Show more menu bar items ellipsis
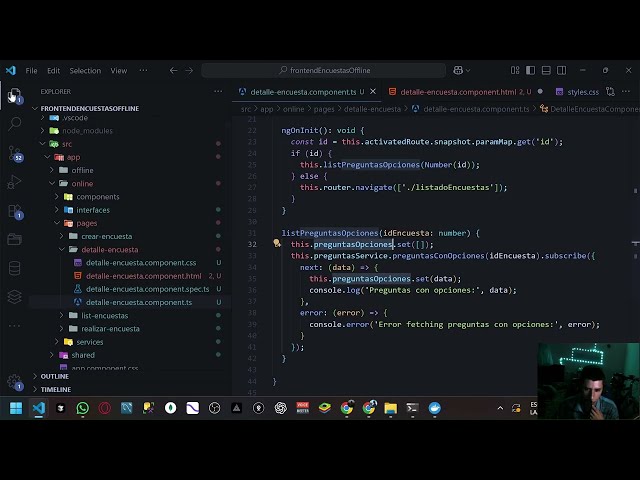 [143, 70]
